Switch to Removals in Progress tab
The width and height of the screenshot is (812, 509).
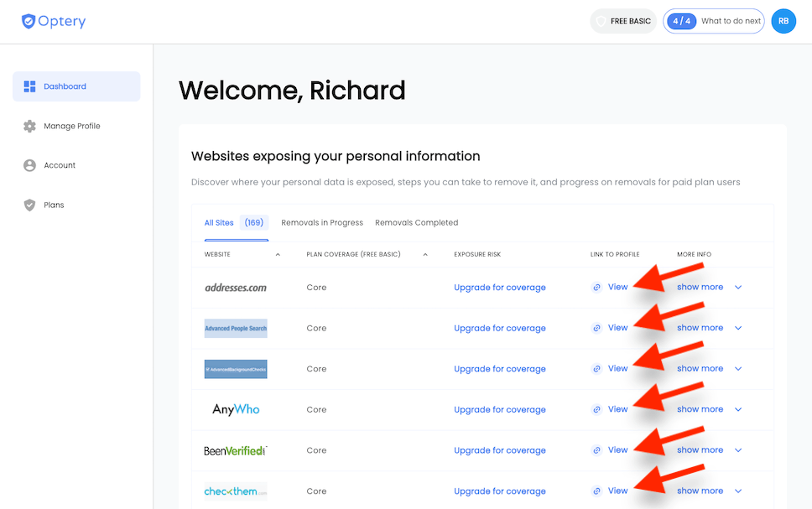point(322,223)
